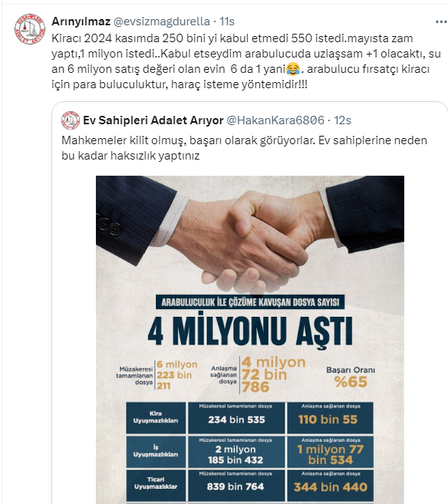Click the 'İş Uyuşmazlıkları' table cell
The image size is (448, 504).
[x=156, y=451]
